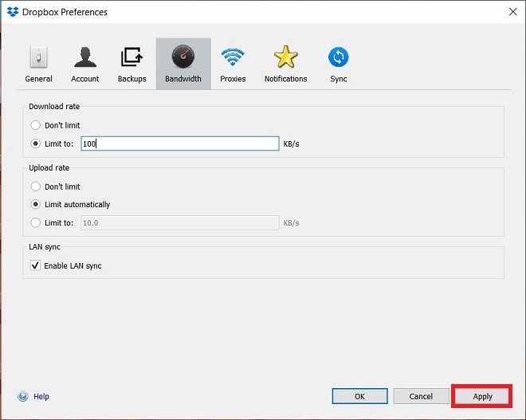The height and width of the screenshot is (420, 526).
Task: Select the Bandwidth tab
Action: 183,64
